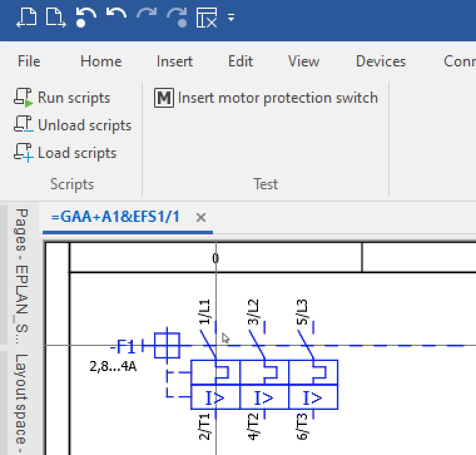Switch to the Insert ribbon tab

(175, 61)
